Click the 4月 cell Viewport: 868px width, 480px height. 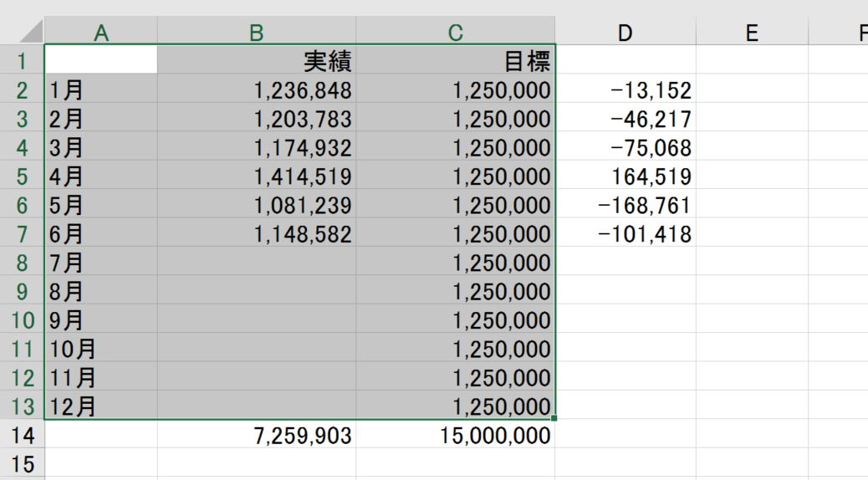pos(100,175)
